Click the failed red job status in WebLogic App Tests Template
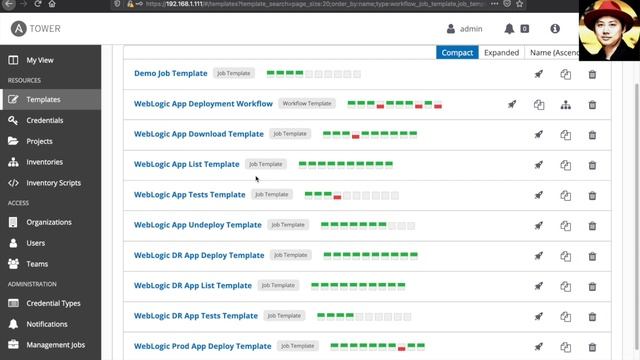640x360 pixels. pyautogui.click(x=337, y=196)
